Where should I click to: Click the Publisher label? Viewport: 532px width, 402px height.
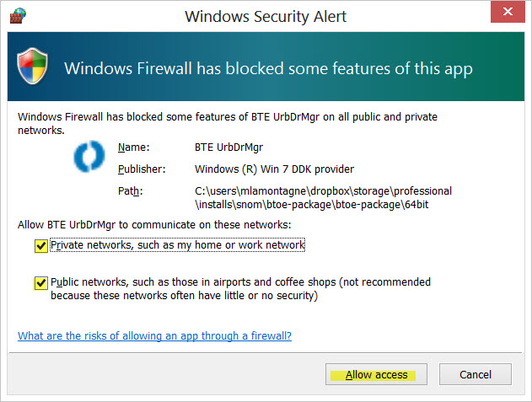click(142, 169)
